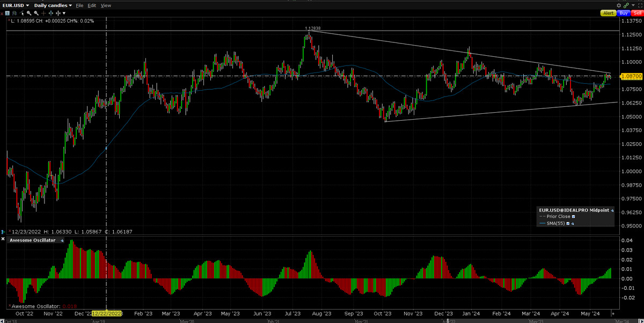Select the text annotation tool
This screenshot has height=323, width=644.
click(8, 13)
